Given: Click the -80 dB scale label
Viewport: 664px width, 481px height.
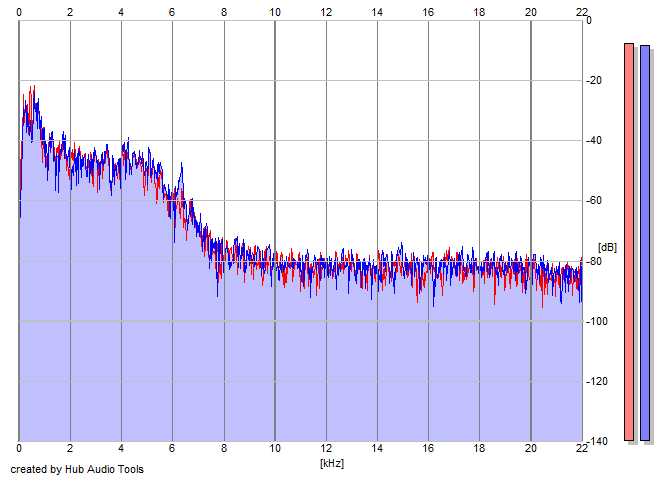Looking at the screenshot, I should [594, 261].
